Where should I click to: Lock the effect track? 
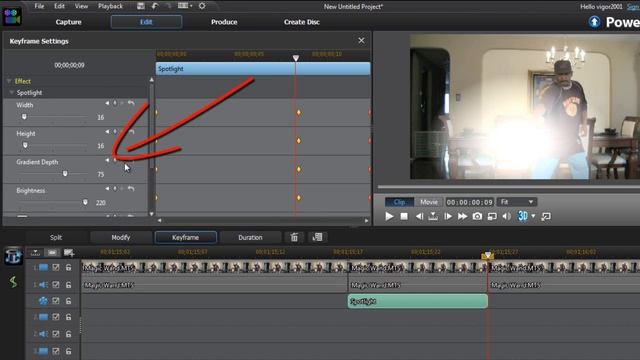[69, 301]
